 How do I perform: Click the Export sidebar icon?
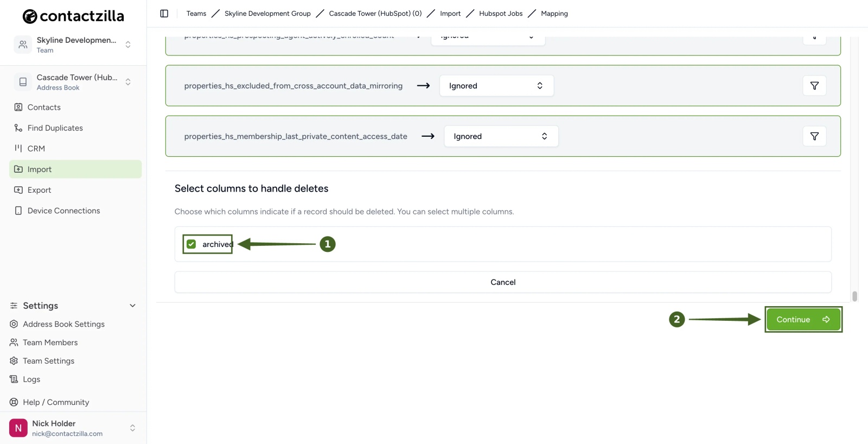point(18,190)
